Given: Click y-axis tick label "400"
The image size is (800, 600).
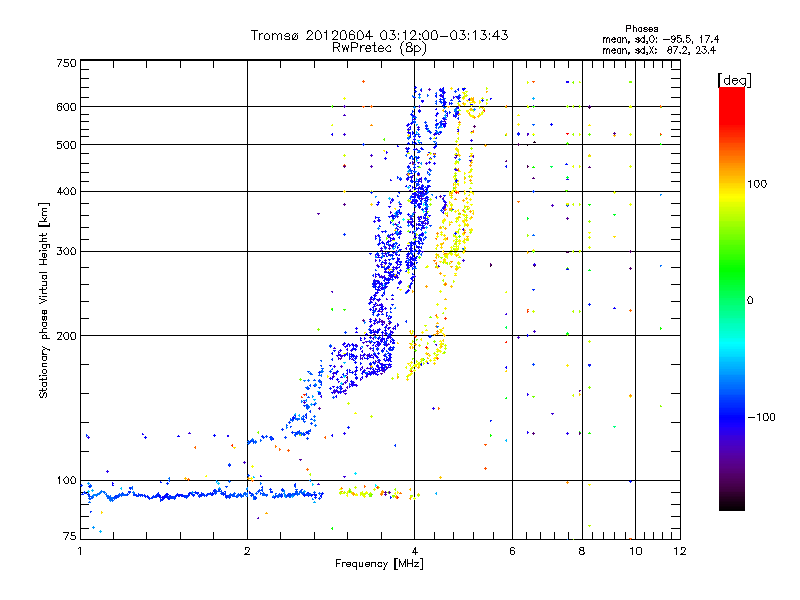Looking at the screenshot, I should 66,191.
